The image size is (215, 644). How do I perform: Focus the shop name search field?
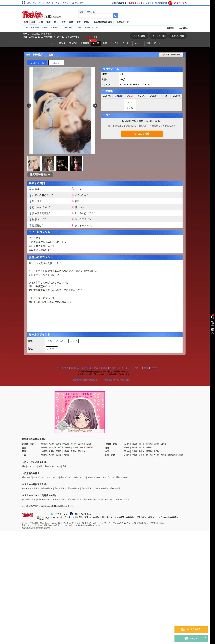96,16
